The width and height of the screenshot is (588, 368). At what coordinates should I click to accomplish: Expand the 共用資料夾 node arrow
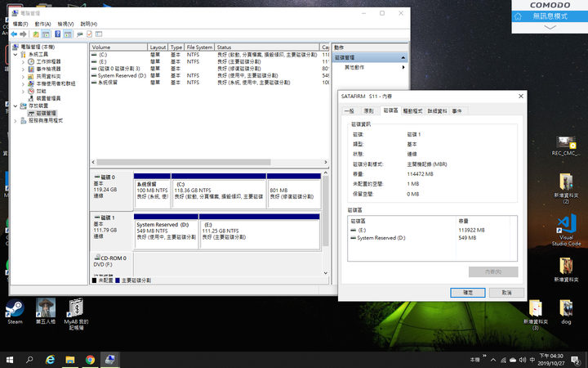coord(23,76)
